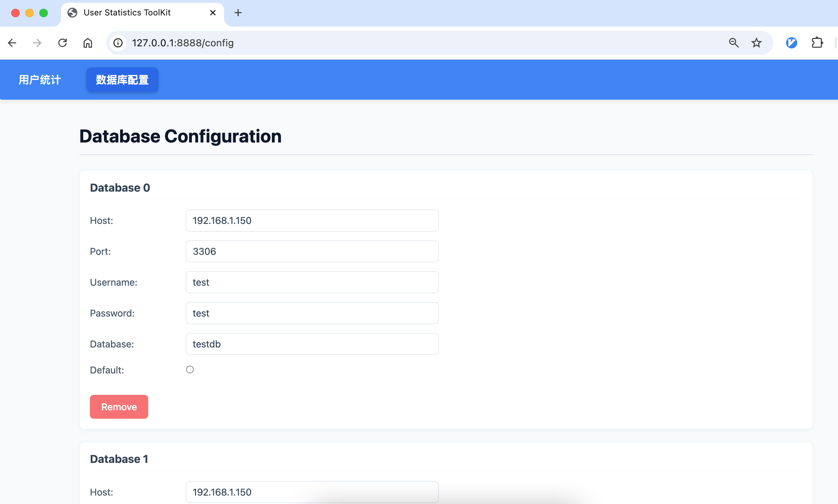This screenshot has width=838, height=504.
Task: Open the extensions puzzle icon
Action: (x=817, y=43)
